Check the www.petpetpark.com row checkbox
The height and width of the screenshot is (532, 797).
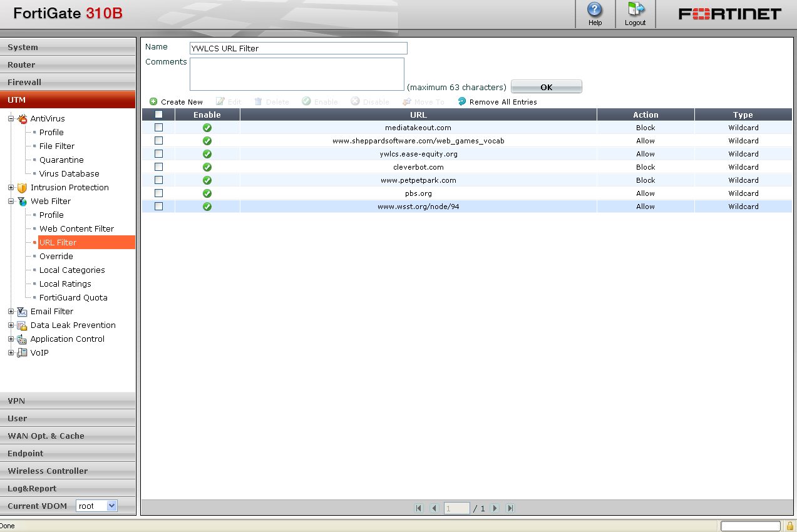158,180
